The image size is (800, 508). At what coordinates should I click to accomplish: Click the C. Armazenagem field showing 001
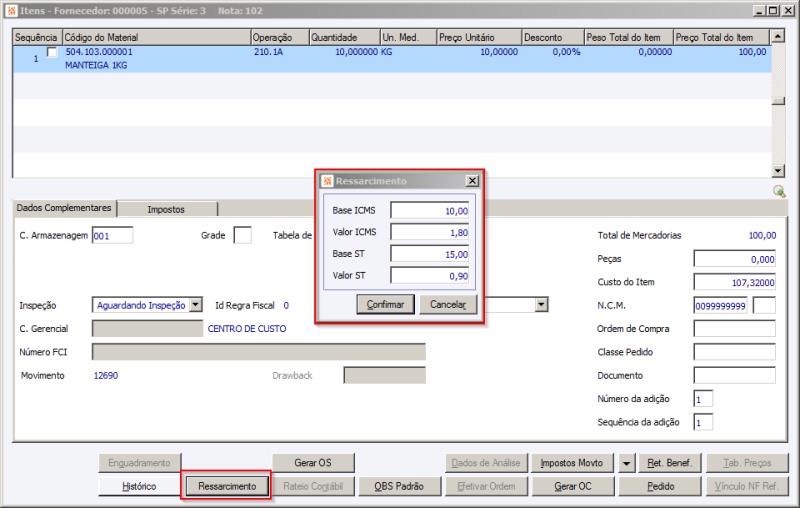point(113,236)
